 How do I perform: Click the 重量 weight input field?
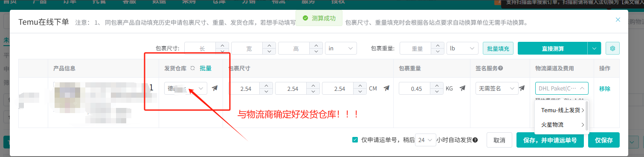[415, 49]
